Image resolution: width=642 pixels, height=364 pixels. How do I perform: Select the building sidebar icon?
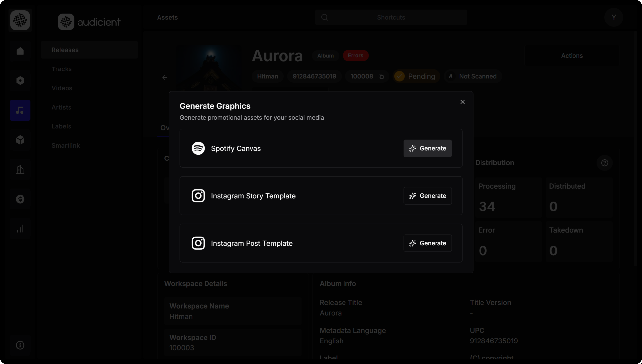click(x=20, y=169)
